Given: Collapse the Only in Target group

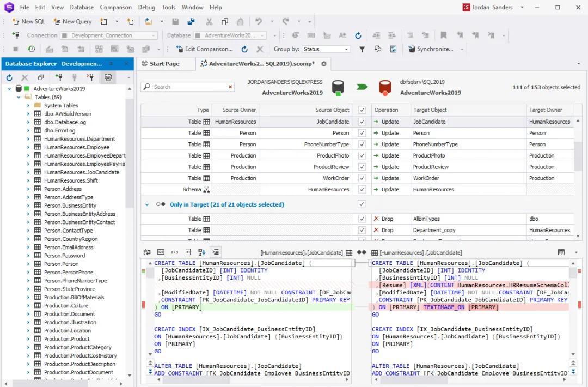Looking at the screenshot, I should (x=146, y=205).
